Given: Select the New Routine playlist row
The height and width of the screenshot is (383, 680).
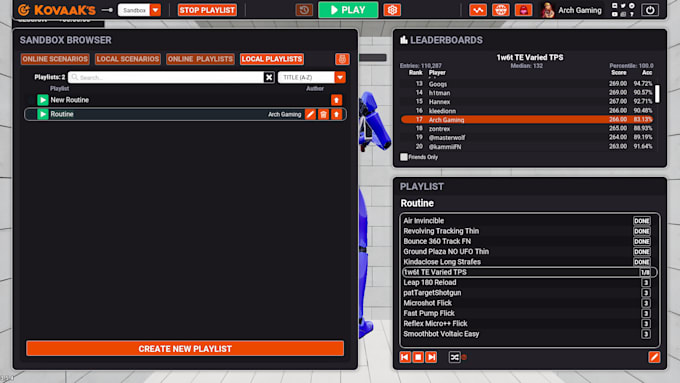Looking at the screenshot, I should click(x=185, y=100).
